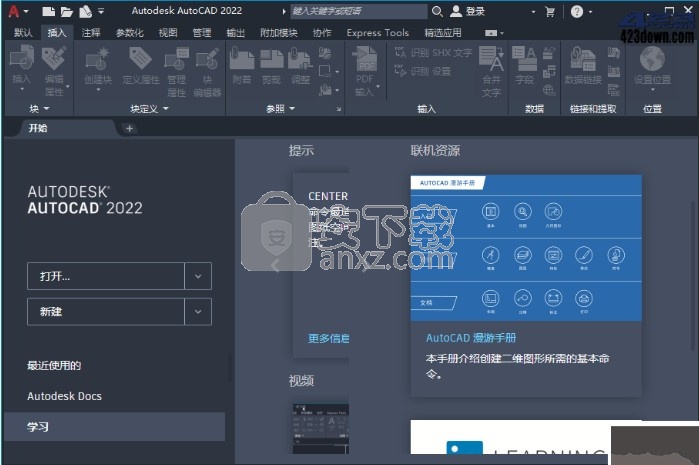
Task: Open the AutoCAD 漫游手册 link
Action: pyautogui.click(x=471, y=338)
